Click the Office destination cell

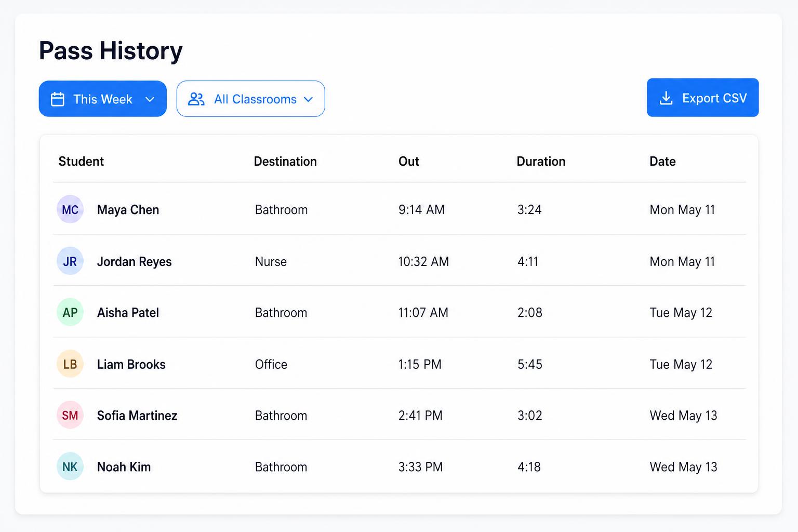click(x=271, y=365)
